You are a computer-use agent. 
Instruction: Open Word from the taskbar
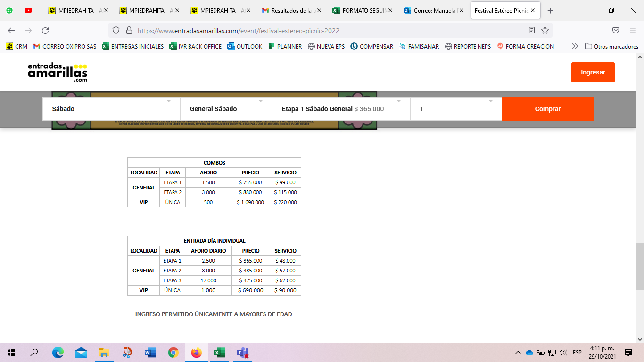(150, 353)
